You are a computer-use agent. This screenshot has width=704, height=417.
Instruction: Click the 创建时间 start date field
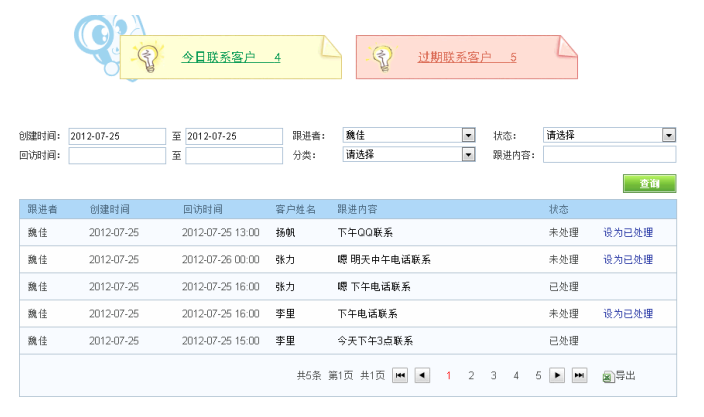(x=117, y=136)
